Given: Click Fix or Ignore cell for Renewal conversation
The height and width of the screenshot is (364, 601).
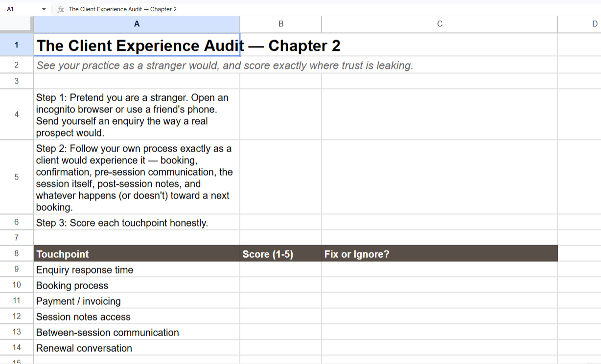Looking at the screenshot, I should point(439,347).
